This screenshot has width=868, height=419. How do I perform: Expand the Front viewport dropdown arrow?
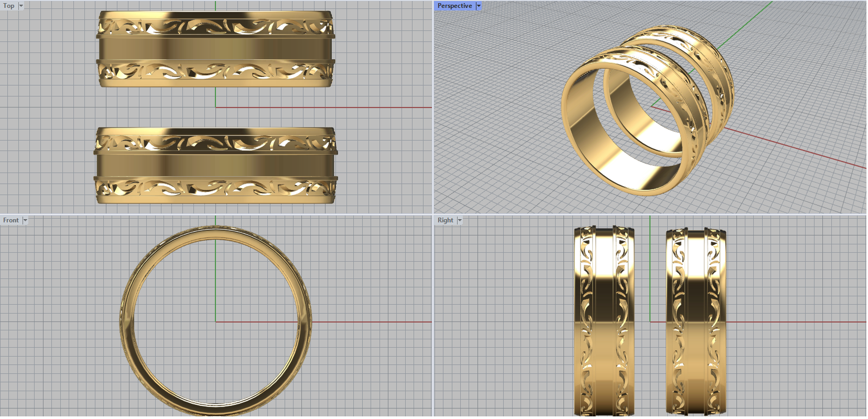[x=25, y=220]
